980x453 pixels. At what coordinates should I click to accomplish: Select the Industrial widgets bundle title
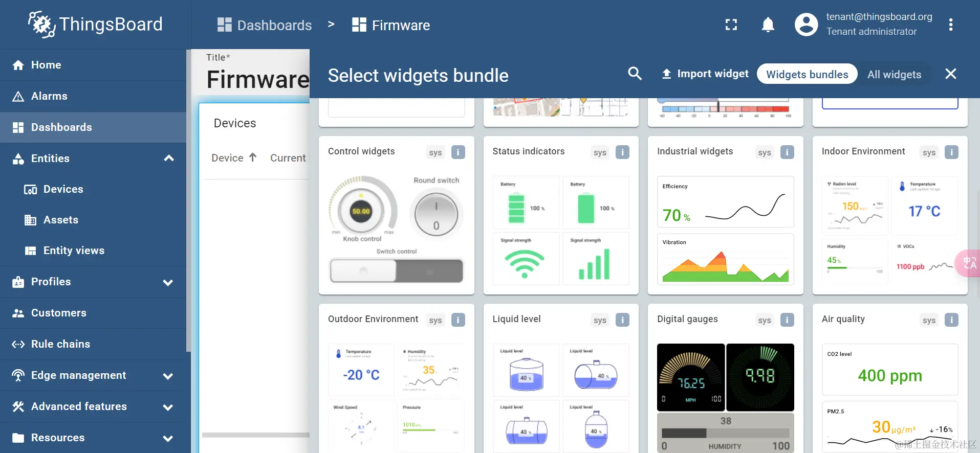[x=695, y=151]
